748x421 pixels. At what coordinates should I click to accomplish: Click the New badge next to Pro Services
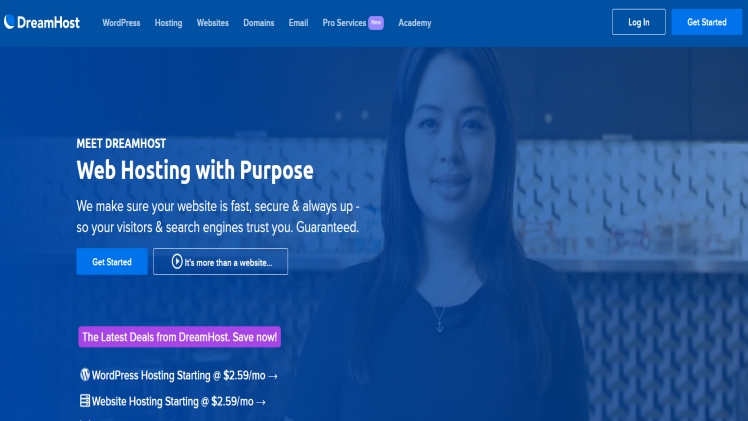click(376, 22)
